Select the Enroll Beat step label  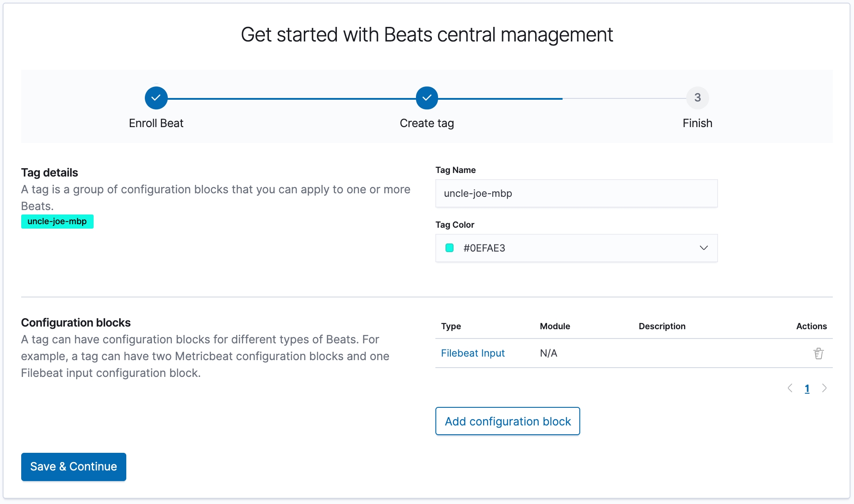click(156, 123)
